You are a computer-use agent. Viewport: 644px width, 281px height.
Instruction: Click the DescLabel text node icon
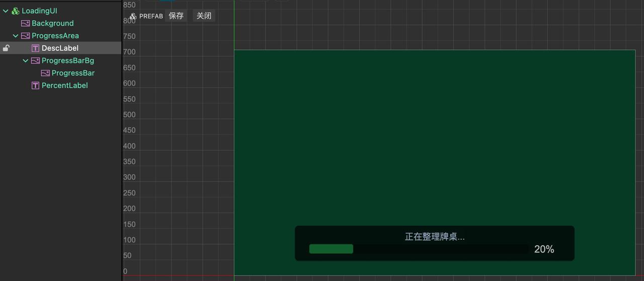tap(35, 48)
